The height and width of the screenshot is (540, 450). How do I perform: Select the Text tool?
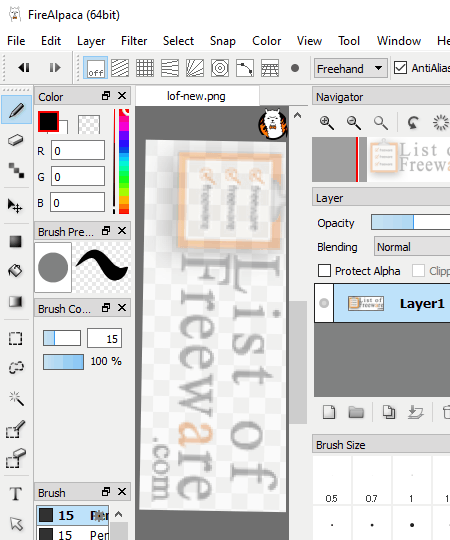15,494
